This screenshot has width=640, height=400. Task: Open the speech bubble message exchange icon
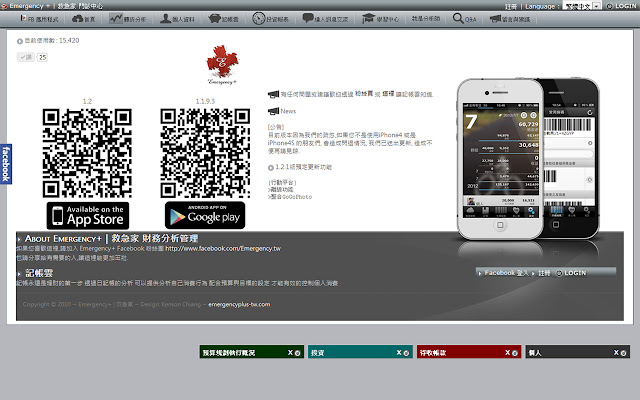pos(308,18)
